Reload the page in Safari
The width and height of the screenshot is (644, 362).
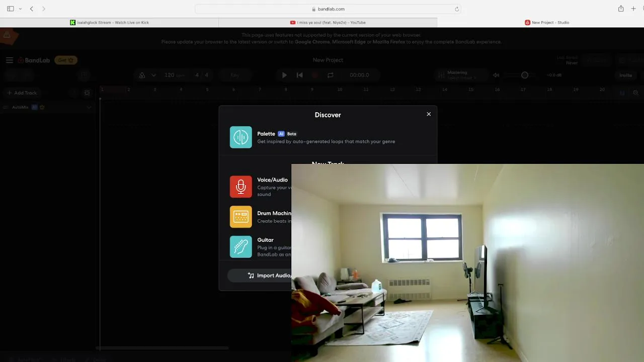[x=457, y=9]
